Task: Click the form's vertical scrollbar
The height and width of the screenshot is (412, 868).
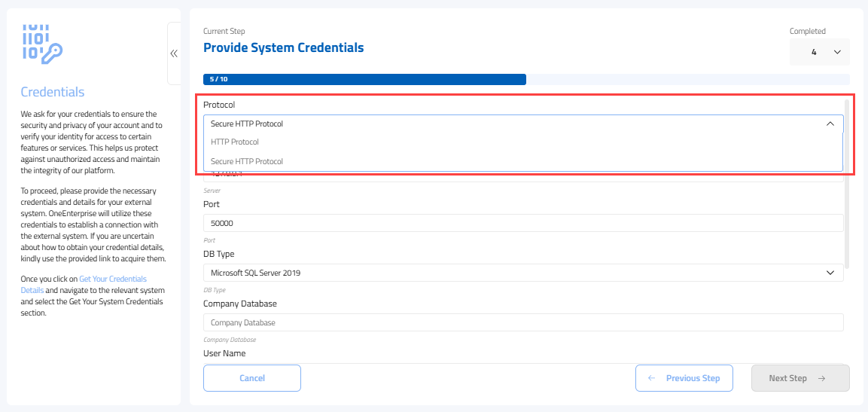Action: tap(847, 181)
